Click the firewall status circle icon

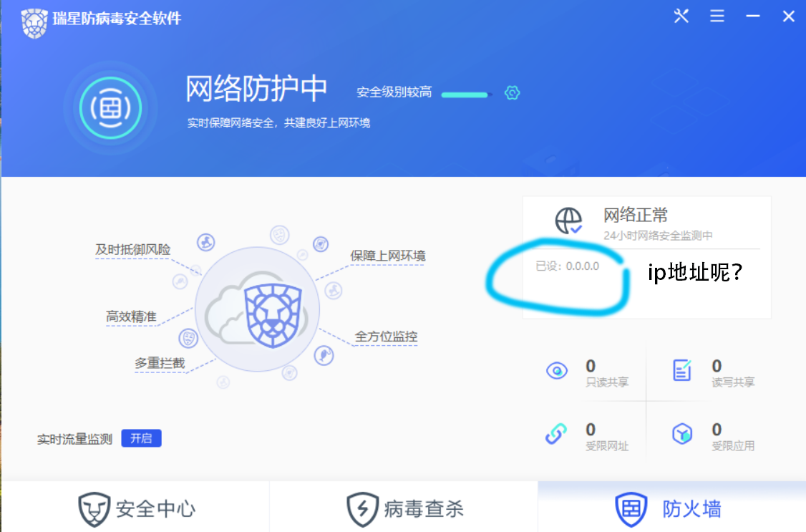pos(110,107)
